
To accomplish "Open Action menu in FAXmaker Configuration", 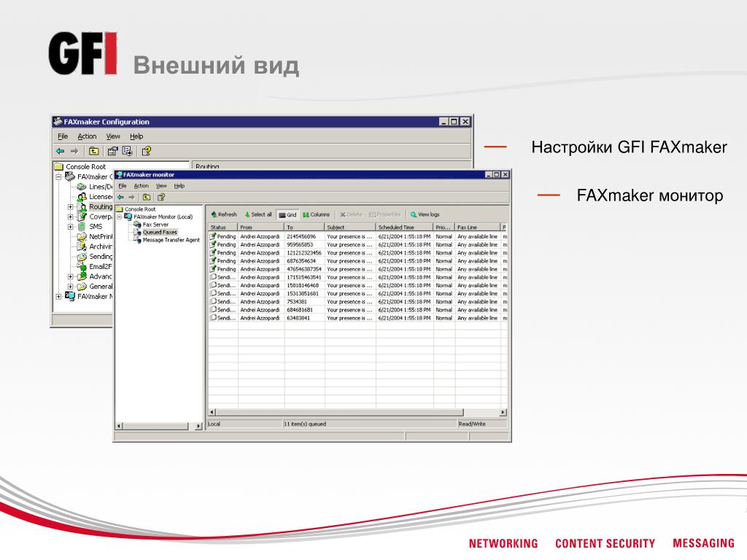I will pyautogui.click(x=88, y=136).
